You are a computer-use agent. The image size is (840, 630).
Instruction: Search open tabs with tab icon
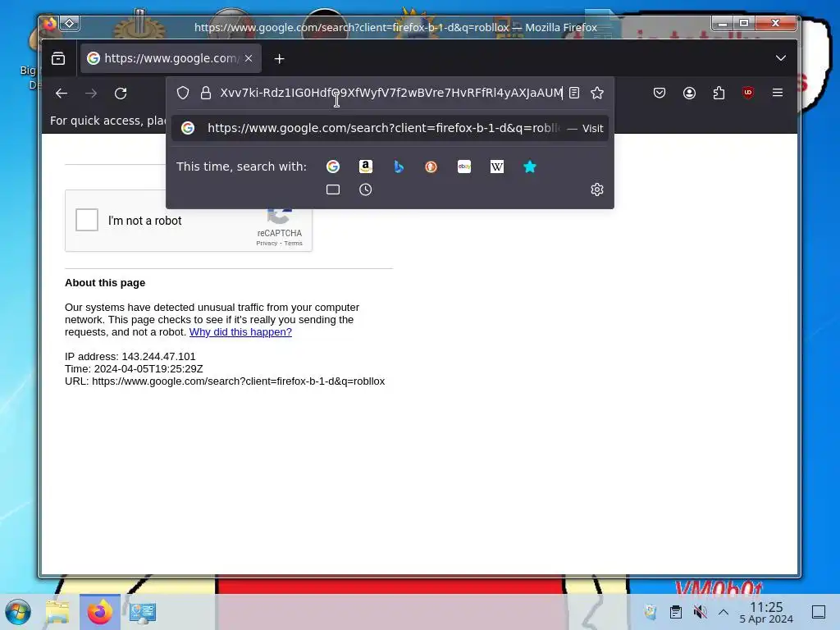point(333,189)
